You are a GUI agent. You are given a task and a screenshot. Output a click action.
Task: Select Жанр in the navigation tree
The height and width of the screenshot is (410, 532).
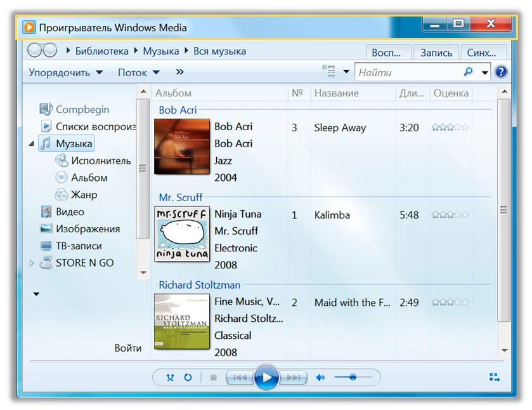tap(76, 195)
